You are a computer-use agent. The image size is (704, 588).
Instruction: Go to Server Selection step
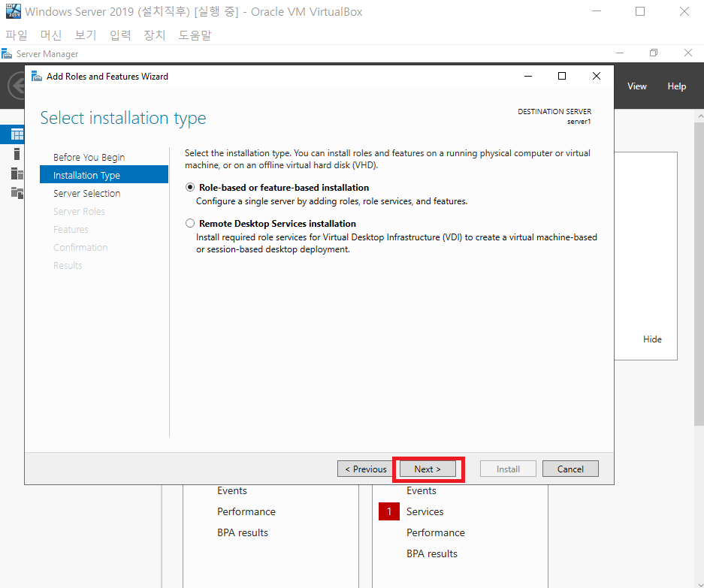pos(86,194)
